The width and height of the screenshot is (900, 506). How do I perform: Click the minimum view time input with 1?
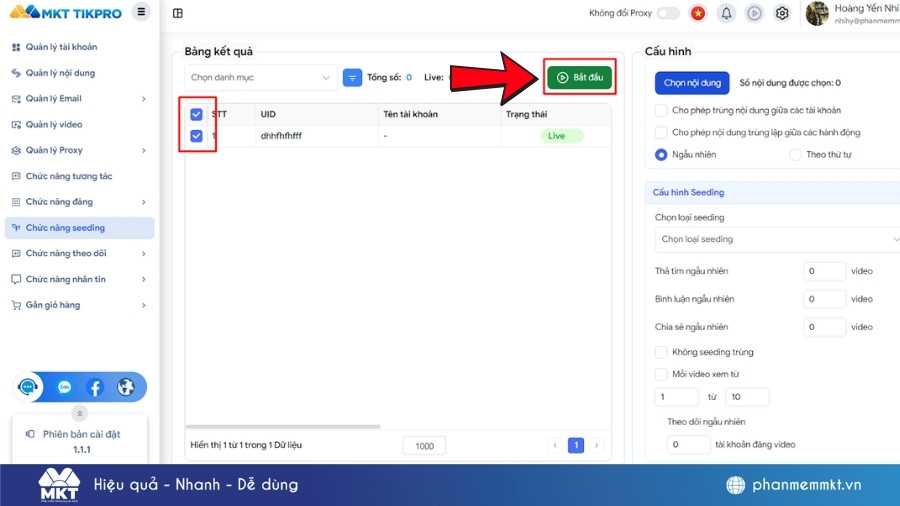coord(676,396)
